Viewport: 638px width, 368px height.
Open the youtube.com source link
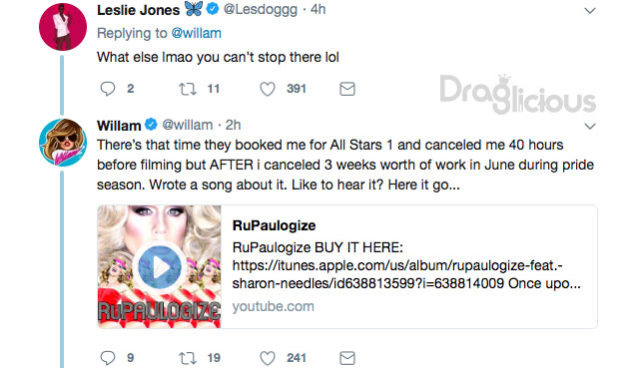coord(273,306)
